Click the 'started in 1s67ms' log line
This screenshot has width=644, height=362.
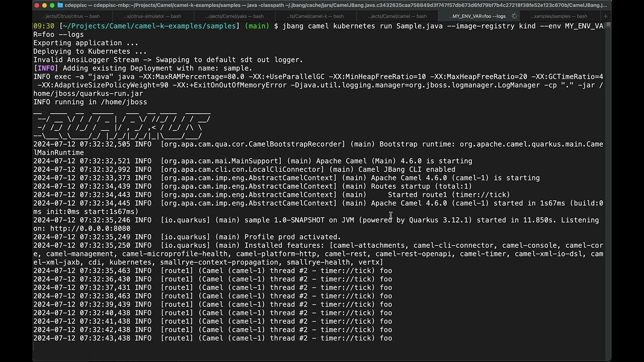pos(318,207)
